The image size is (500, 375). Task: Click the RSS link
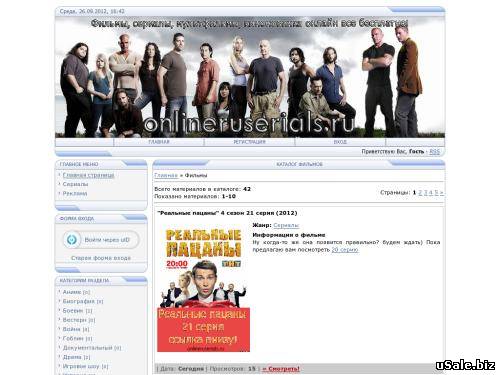pos(434,152)
